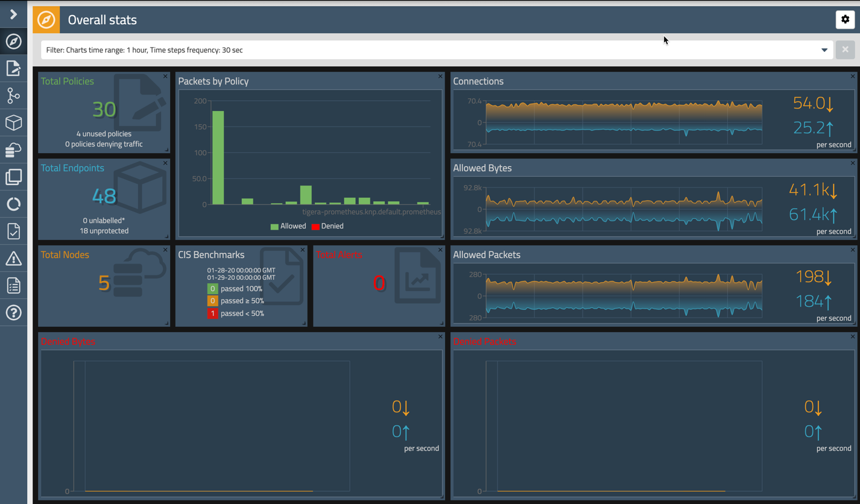Screen dimensions: 860x504
Task: Close the Total Alerts card
Action: [x=440, y=250]
